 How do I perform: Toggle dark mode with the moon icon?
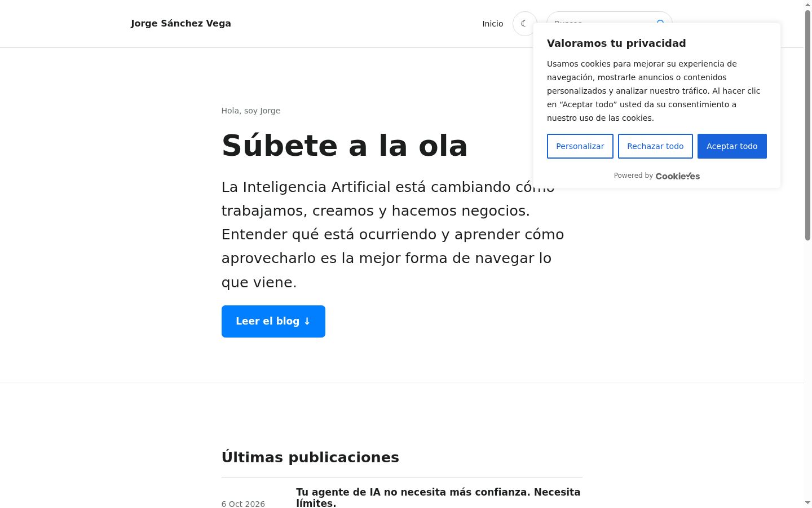point(524,24)
